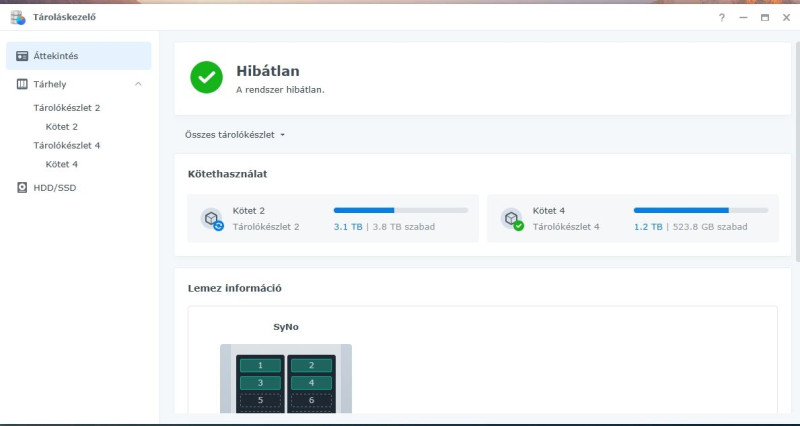Click the Kötet 4 volume name

(x=549, y=211)
